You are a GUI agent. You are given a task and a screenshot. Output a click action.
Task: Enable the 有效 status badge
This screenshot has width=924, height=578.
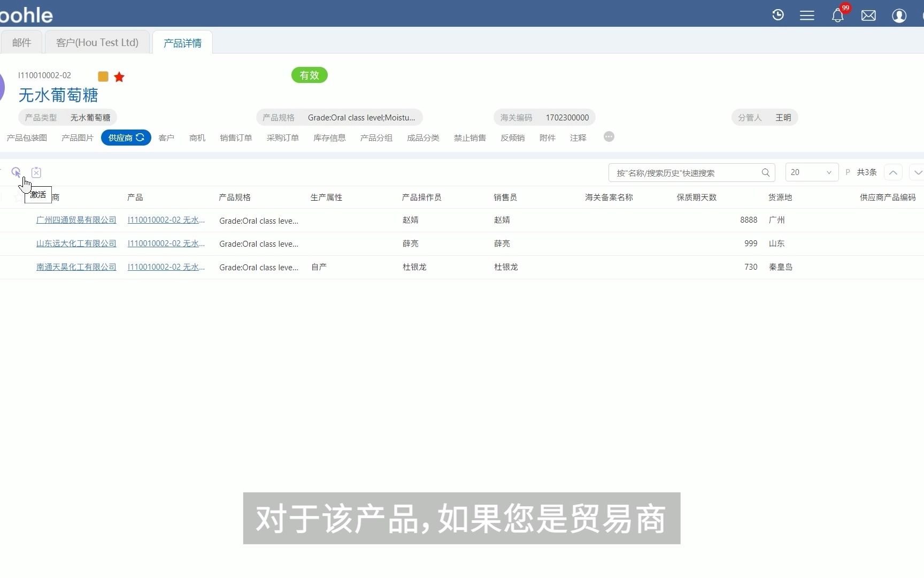point(309,75)
